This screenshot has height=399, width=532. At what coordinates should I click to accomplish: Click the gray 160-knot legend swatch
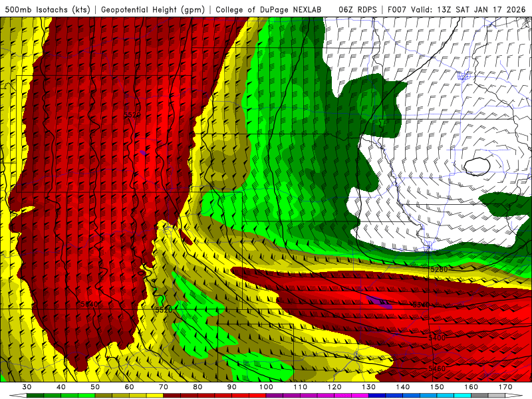click(x=479, y=396)
